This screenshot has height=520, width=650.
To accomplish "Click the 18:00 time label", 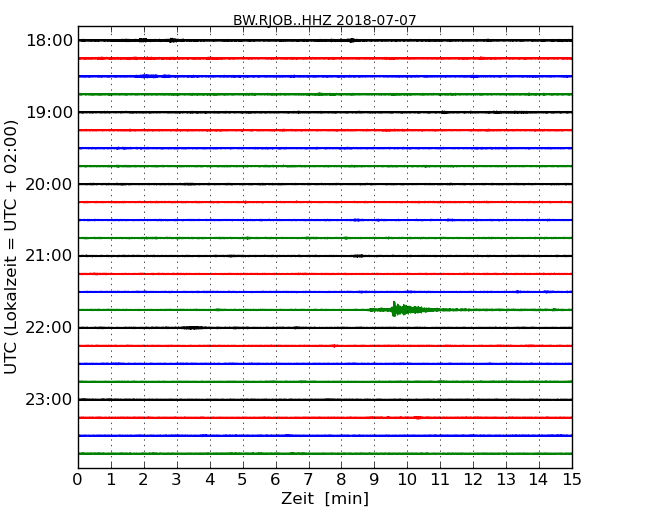I will [49, 41].
